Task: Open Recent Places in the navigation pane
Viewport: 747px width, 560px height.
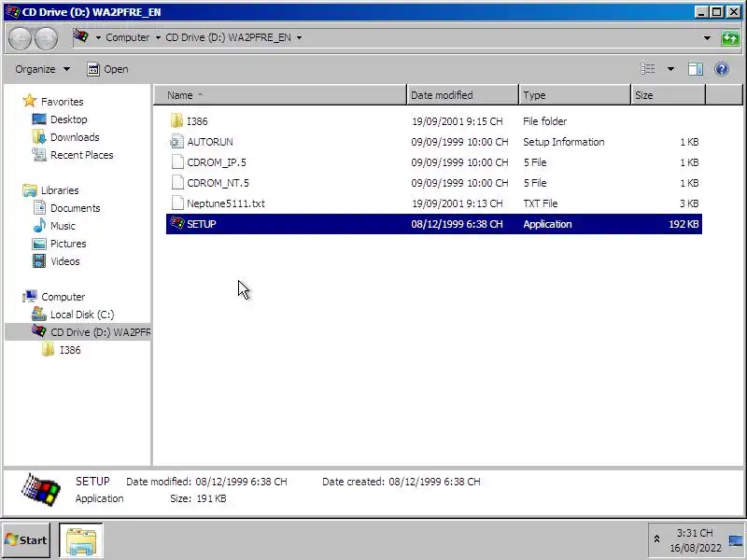Action: tap(73, 155)
